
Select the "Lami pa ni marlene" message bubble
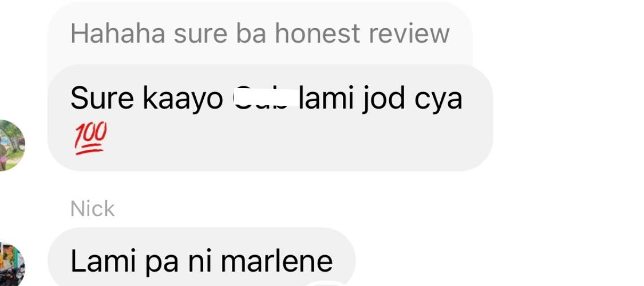point(202,257)
